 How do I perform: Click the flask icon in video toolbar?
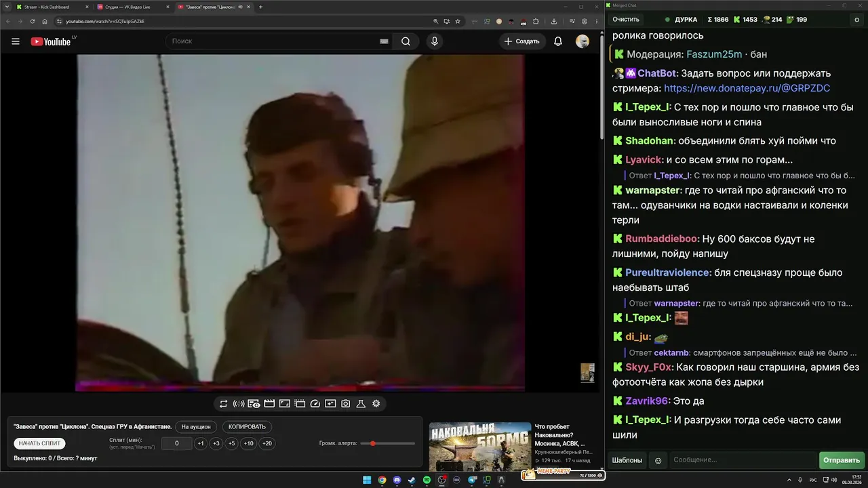pos(361,404)
